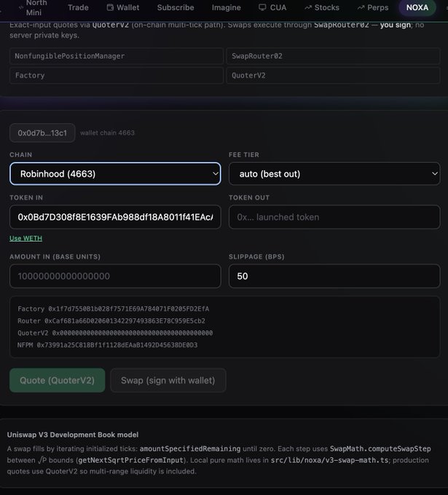Image resolution: width=448 pixels, height=495 pixels.
Task: Click the chevron arrow of the Chain dropdown
Action: [215, 174]
